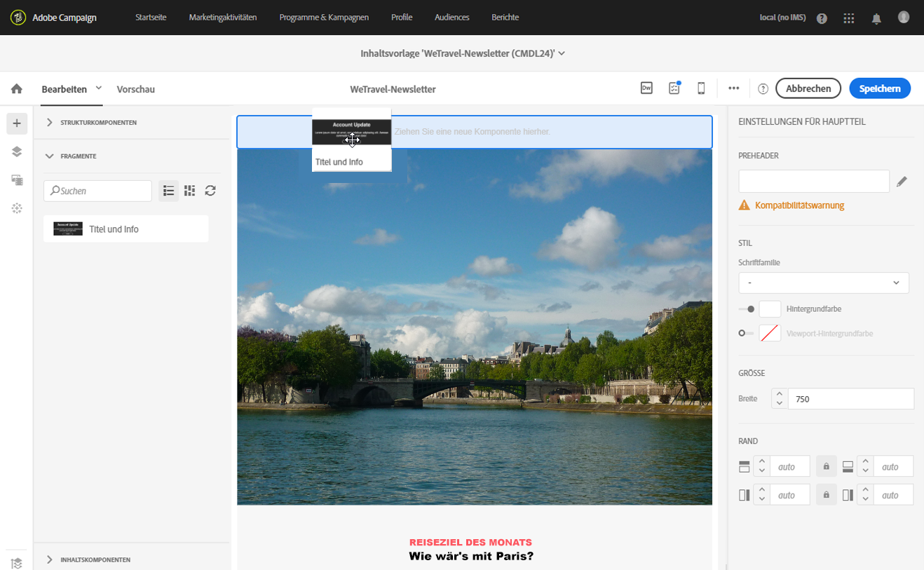
Task: Increase the top margin stepper
Action: [762, 462]
